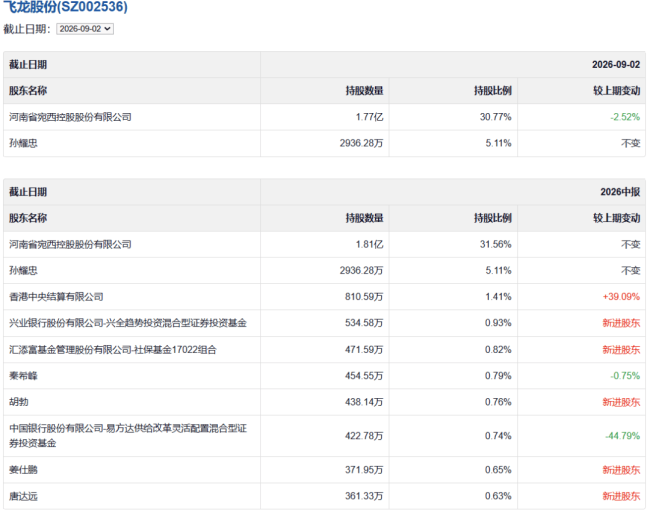Click the -0.75% change value
The height and width of the screenshot is (513, 650).
(625, 376)
